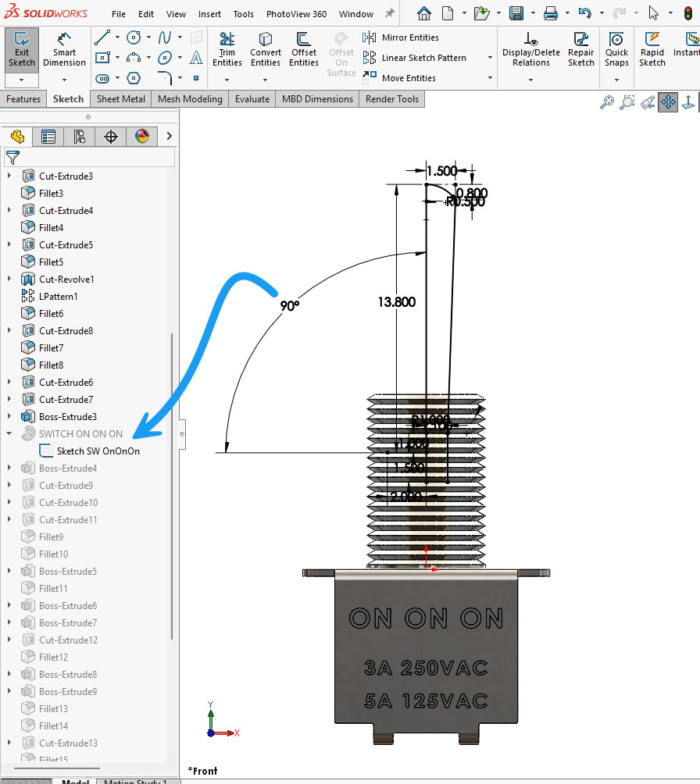Pin the menu bar with pushpin

point(390,13)
